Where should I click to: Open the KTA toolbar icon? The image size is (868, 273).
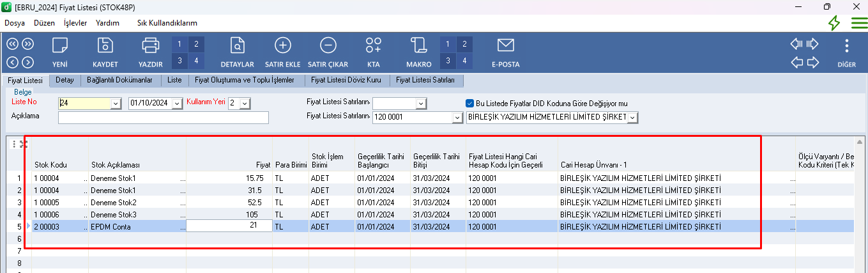tap(374, 46)
